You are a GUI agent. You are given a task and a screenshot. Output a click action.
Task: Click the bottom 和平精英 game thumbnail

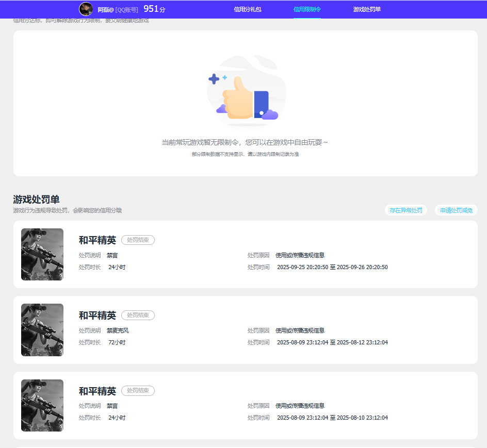coord(42,405)
